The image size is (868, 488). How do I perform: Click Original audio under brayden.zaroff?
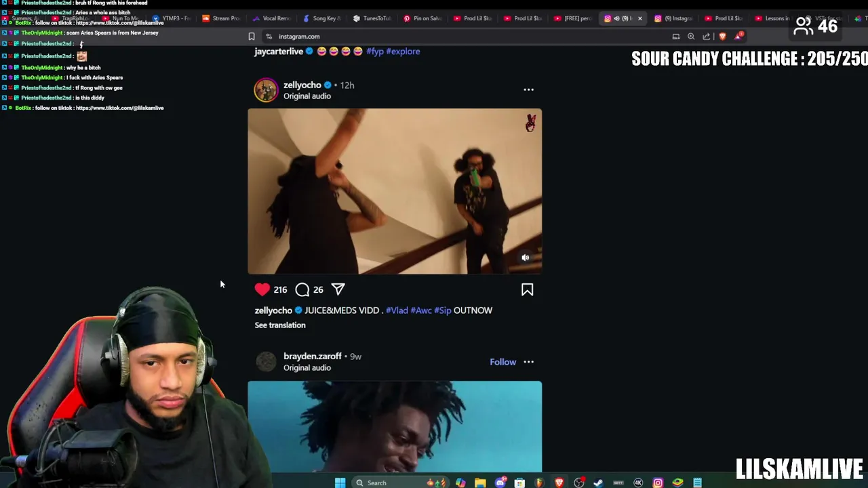click(x=307, y=368)
